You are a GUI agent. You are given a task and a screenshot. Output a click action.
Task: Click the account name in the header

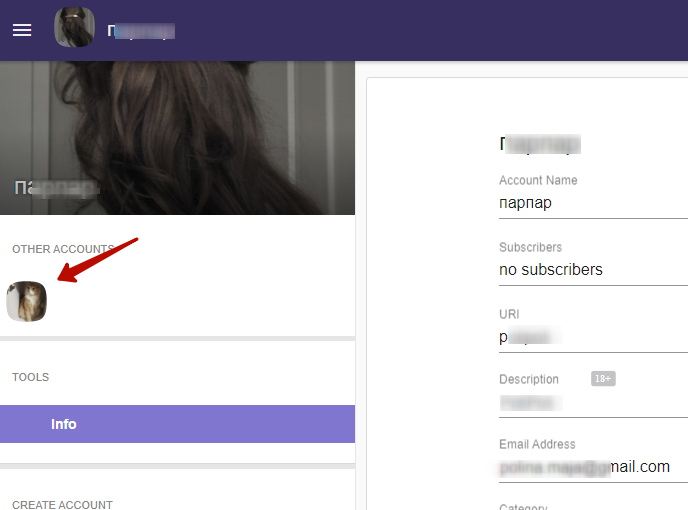(141, 31)
